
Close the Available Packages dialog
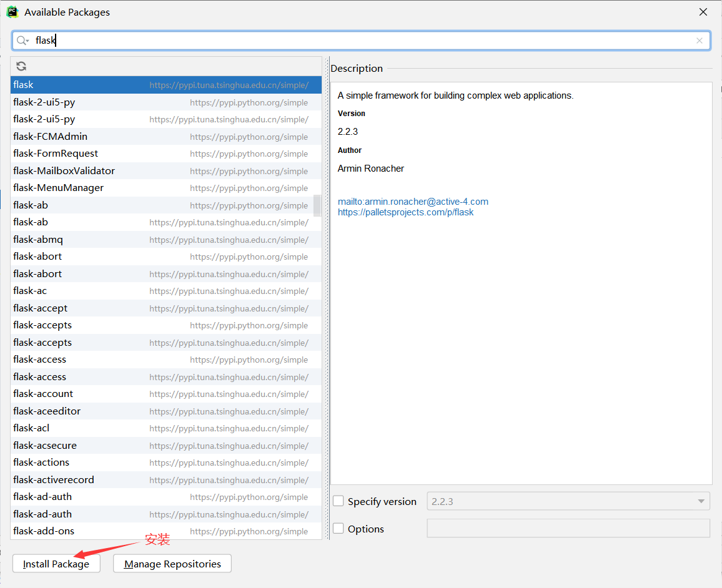tap(703, 12)
